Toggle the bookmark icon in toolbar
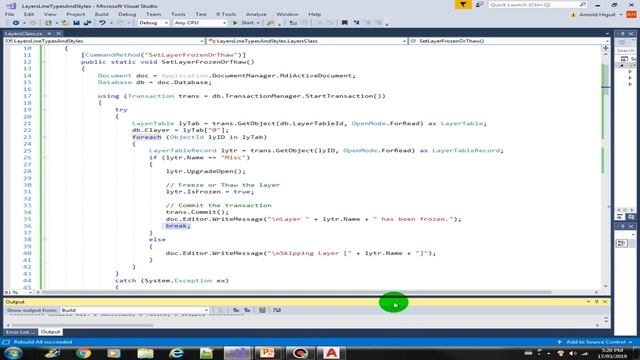640x360 pixels. [344, 23]
